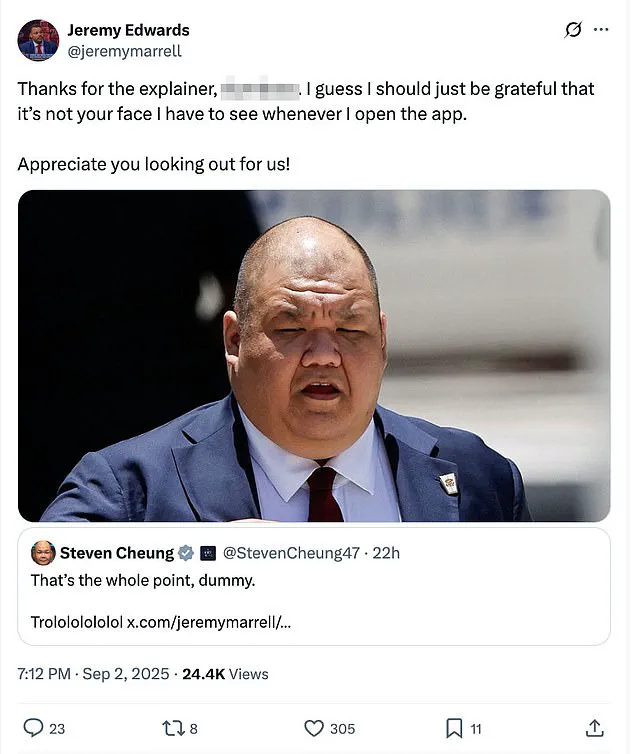Image resolution: width=634 pixels, height=754 pixels.
Task: Click the reply speech bubble icon
Action: point(33,727)
